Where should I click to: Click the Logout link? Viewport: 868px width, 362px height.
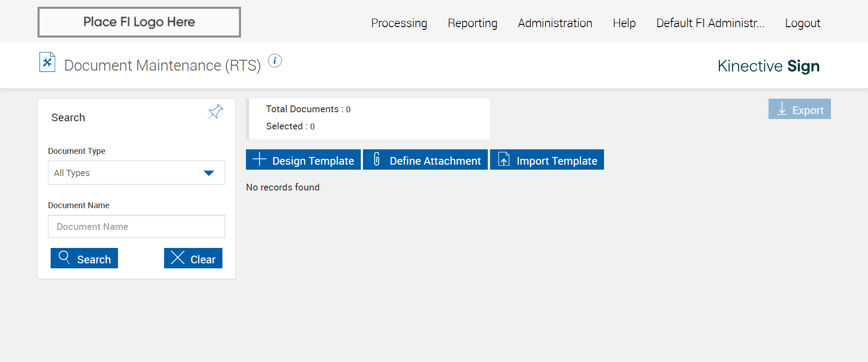coord(802,23)
